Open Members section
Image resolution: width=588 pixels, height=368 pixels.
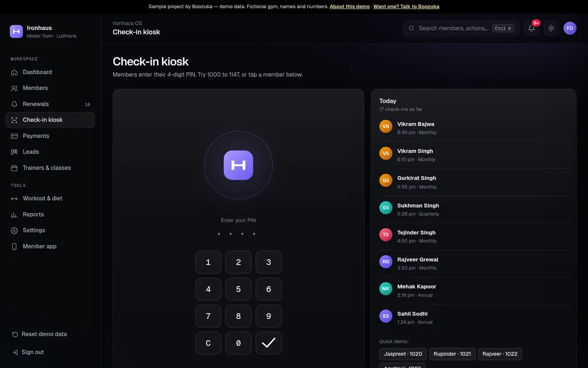click(51, 88)
